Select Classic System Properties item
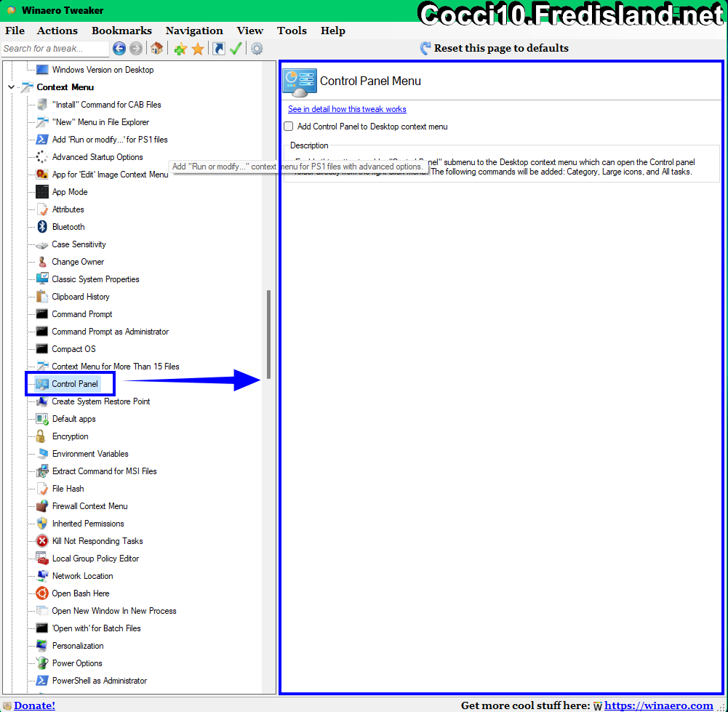Image resolution: width=728 pixels, height=712 pixels. (x=95, y=279)
